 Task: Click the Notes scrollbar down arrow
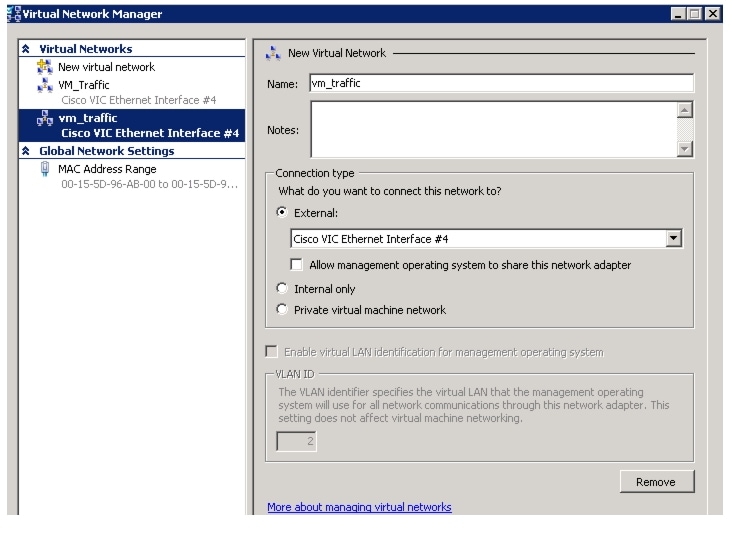[x=684, y=149]
